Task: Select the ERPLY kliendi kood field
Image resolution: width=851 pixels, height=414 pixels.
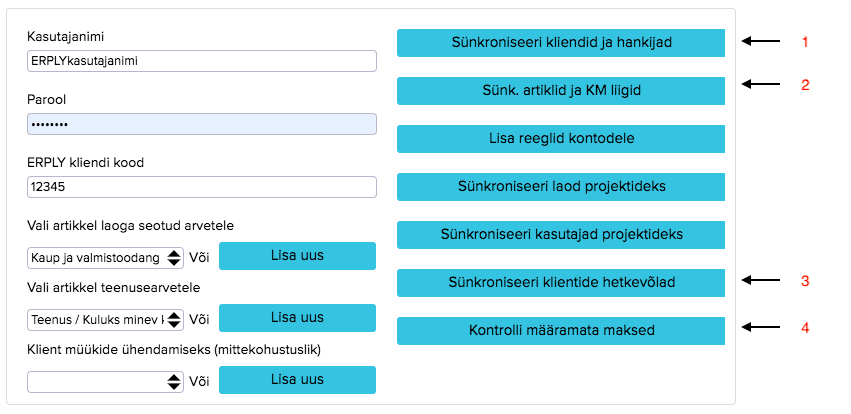Action: tap(202, 187)
